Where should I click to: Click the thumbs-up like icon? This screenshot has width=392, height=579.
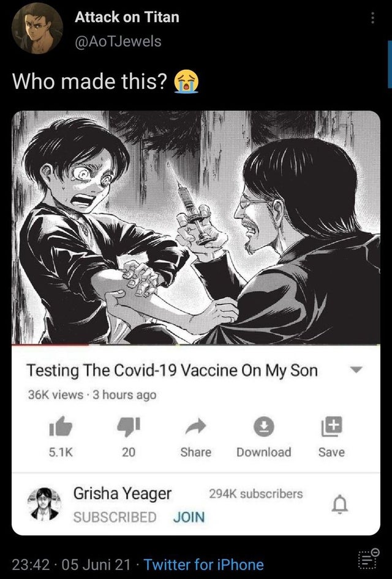pyautogui.click(x=61, y=426)
